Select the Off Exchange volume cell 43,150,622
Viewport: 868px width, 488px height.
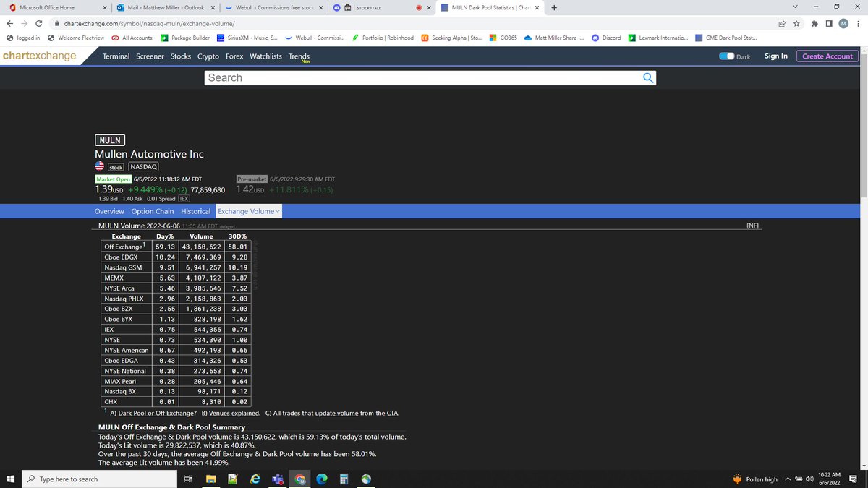(x=201, y=247)
